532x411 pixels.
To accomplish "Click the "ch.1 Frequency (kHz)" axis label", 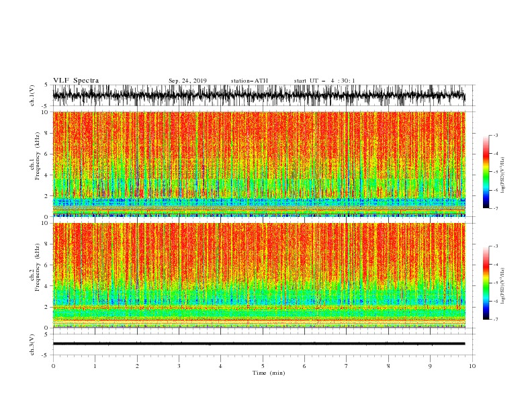I will (35, 156).
